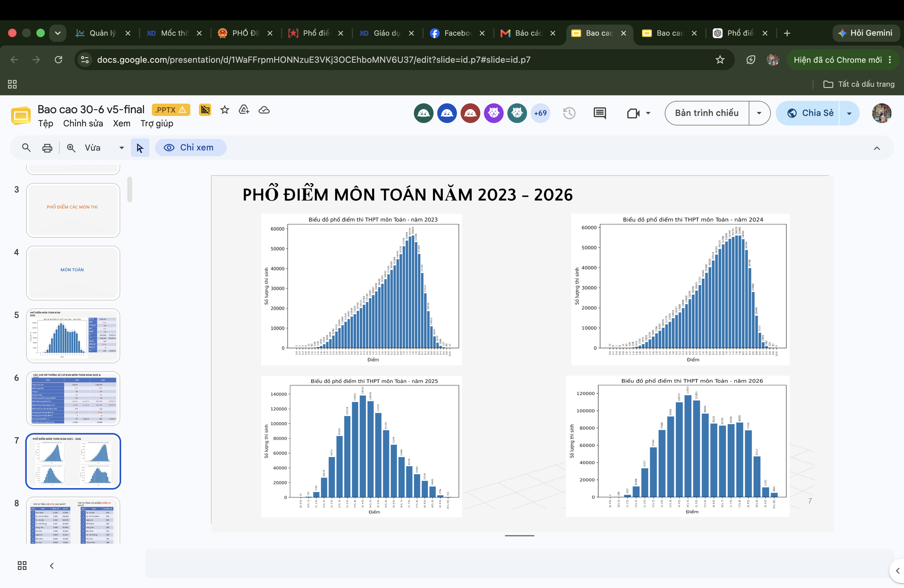Screen dimensions: 904x588
Task: Select the arrow cursor tool
Action: point(140,148)
